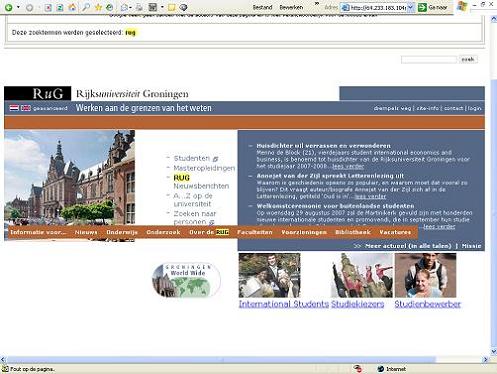
Task: Open the Over de RUG navigation item
Action: pos(209,232)
